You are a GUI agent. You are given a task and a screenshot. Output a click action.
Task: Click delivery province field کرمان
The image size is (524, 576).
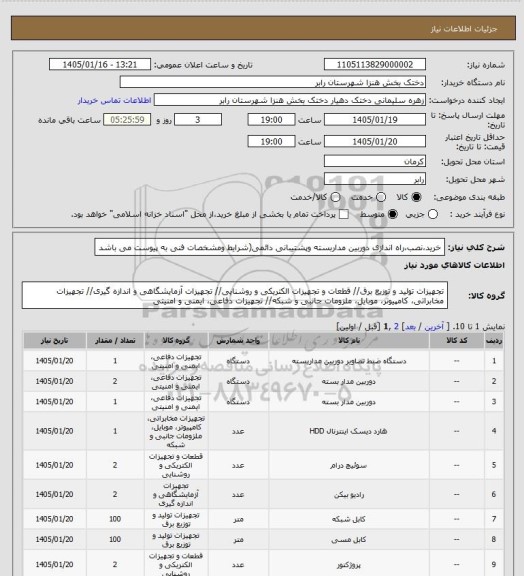(375, 161)
